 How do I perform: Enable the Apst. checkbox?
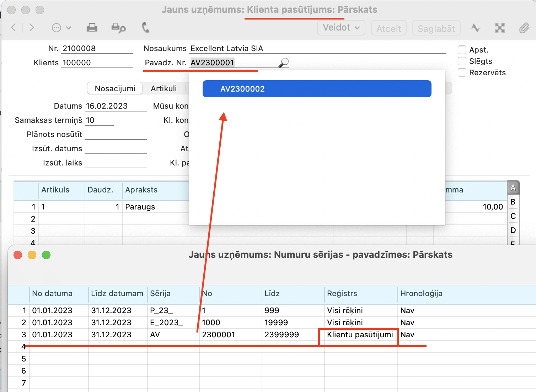[462, 50]
